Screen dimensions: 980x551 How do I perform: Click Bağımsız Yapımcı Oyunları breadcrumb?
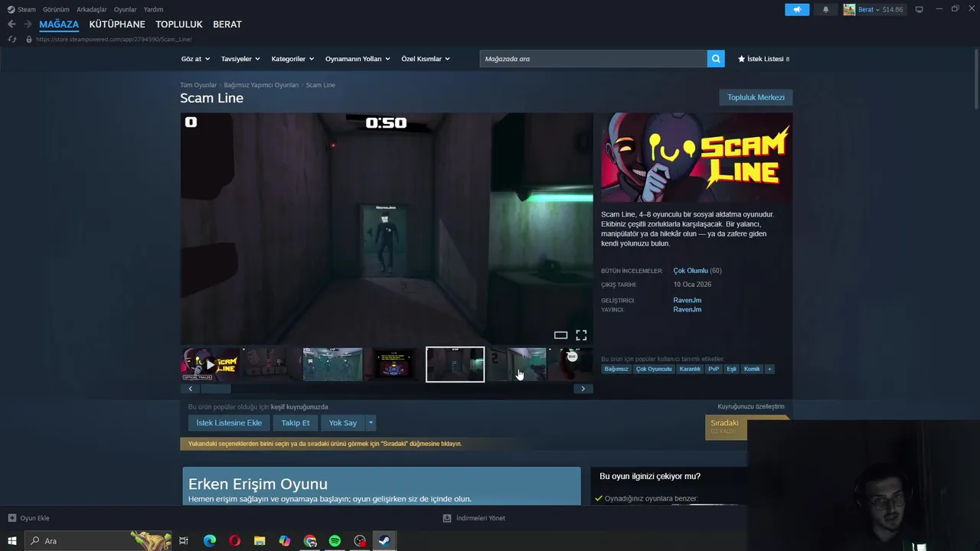point(261,85)
